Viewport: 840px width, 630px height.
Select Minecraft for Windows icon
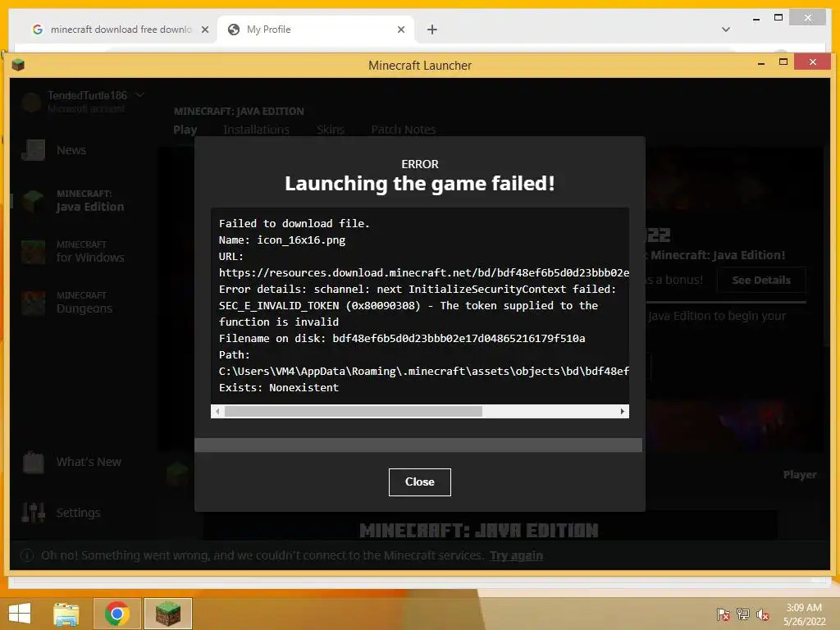[33, 252]
